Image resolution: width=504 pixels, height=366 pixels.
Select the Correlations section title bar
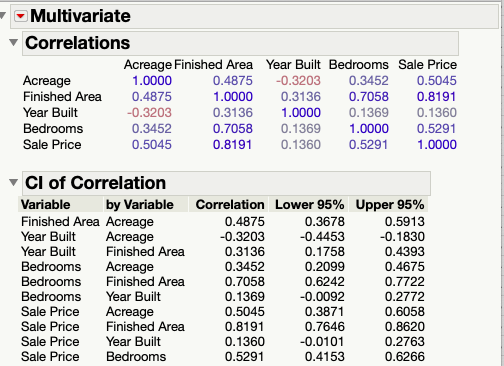click(x=240, y=43)
